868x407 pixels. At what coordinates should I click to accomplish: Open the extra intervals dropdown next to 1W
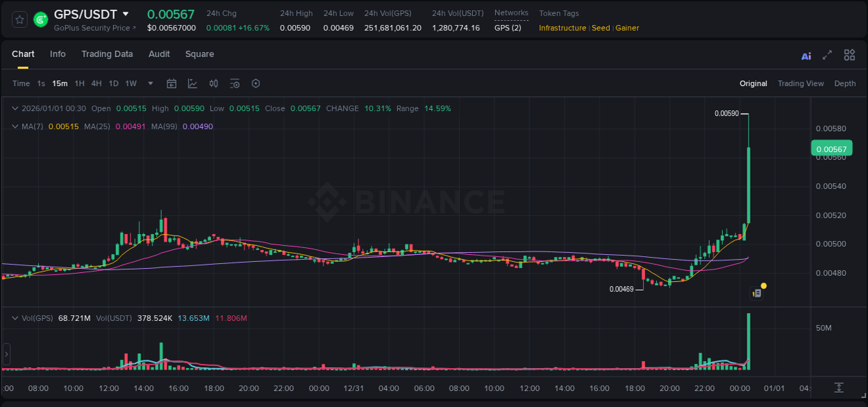pyautogui.click(x=149, y=83)
